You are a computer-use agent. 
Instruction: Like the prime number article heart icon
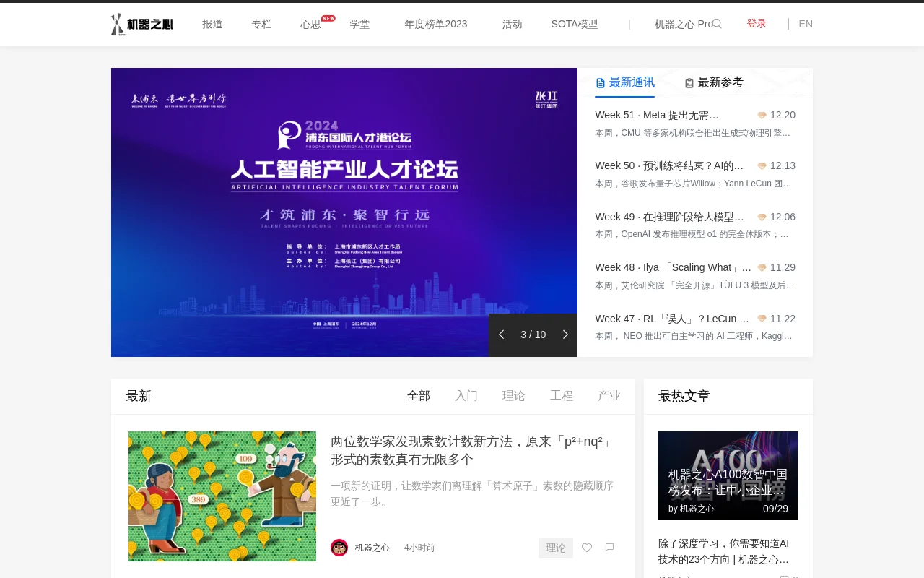click(587, 548)
